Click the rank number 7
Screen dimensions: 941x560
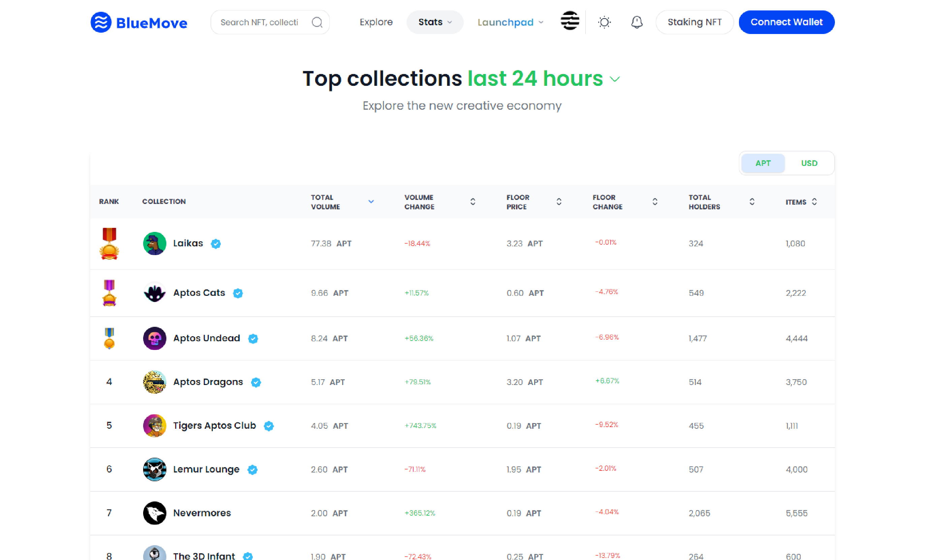pos(109,513)
